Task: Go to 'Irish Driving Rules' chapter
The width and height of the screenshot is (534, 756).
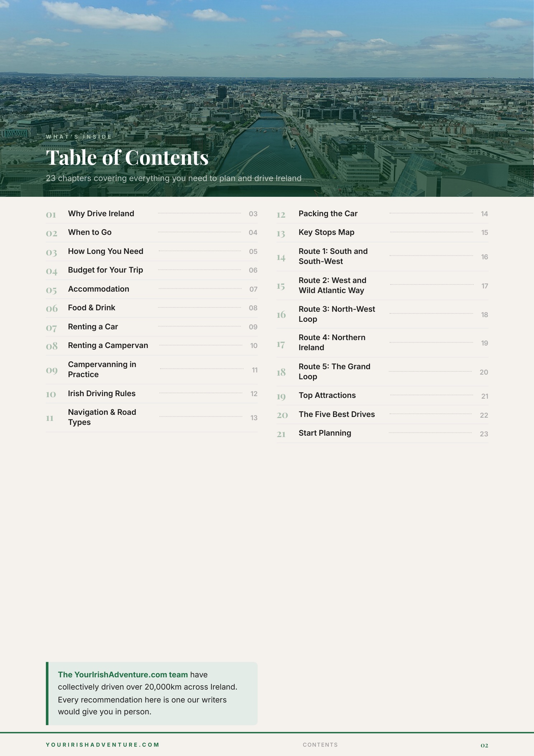Action: pyautogui.click(x=151, y=394)
